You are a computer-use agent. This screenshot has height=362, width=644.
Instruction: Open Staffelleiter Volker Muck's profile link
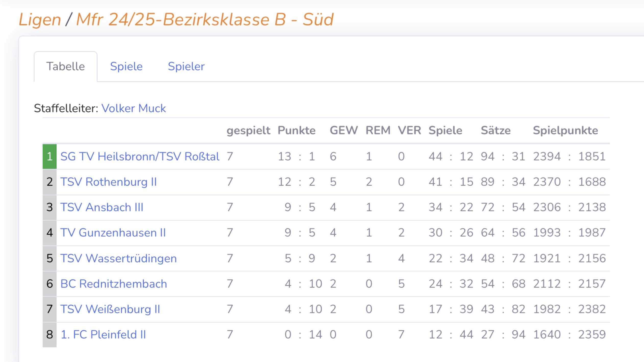click(134, 108)
